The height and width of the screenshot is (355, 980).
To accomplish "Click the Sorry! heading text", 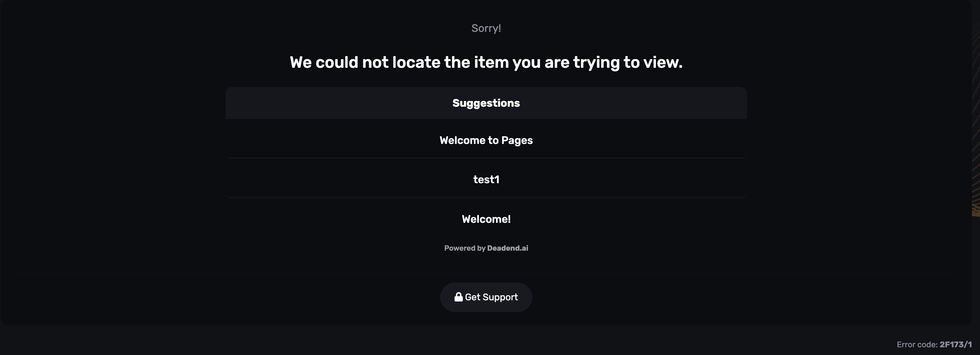I will pyautogui.click(x=486, y=28).
